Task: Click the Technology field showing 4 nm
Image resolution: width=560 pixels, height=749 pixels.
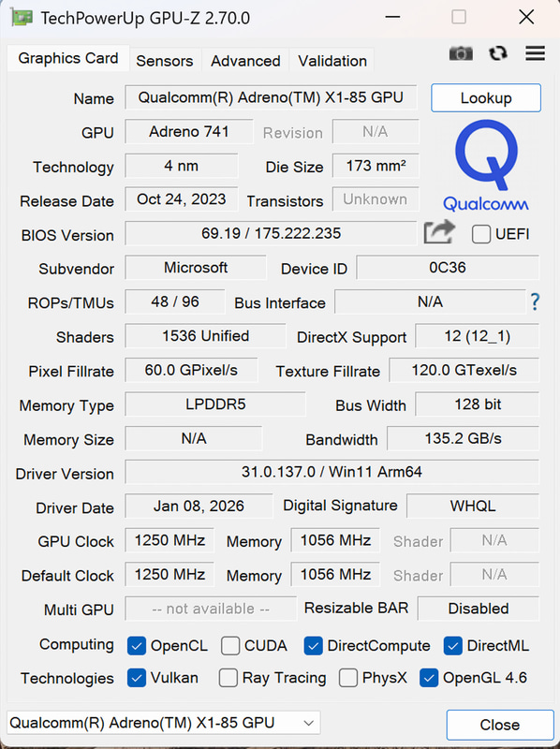Action: coord(181,166)
